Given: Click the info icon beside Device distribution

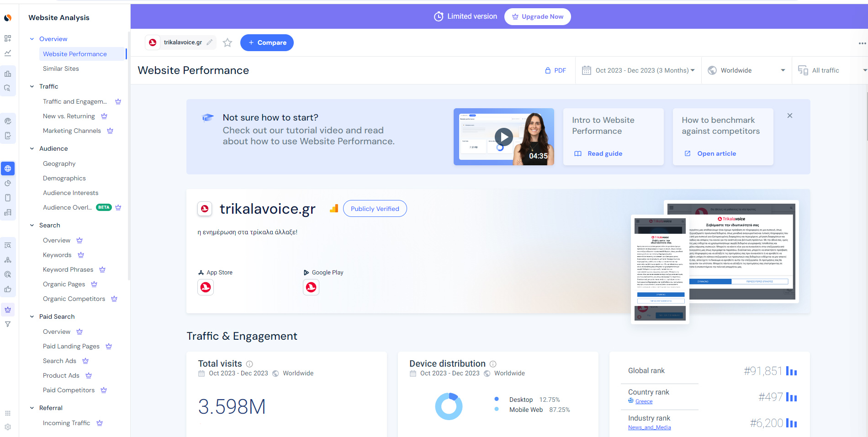Looking at the screenshot, I should pos(493,364).
